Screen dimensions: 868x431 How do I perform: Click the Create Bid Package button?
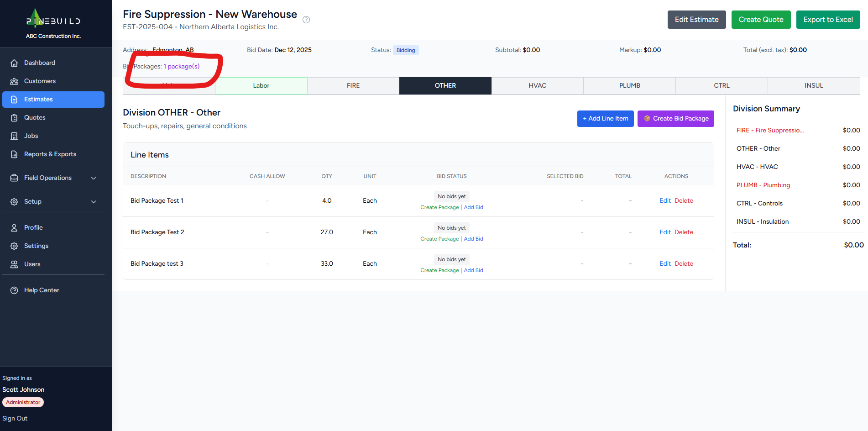click(x=675, y=118)
